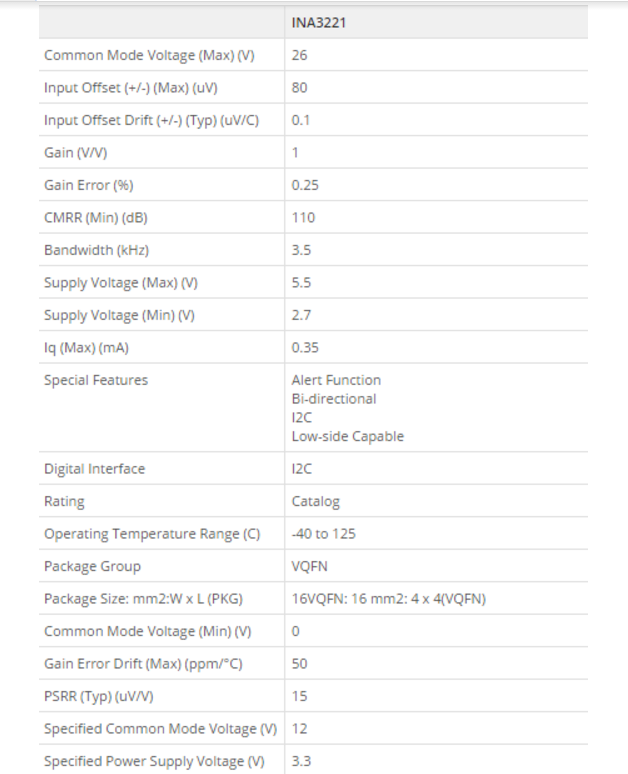Click the Rating value Catalog
Viewport: 628px width, 774px height.
[315, 502]
